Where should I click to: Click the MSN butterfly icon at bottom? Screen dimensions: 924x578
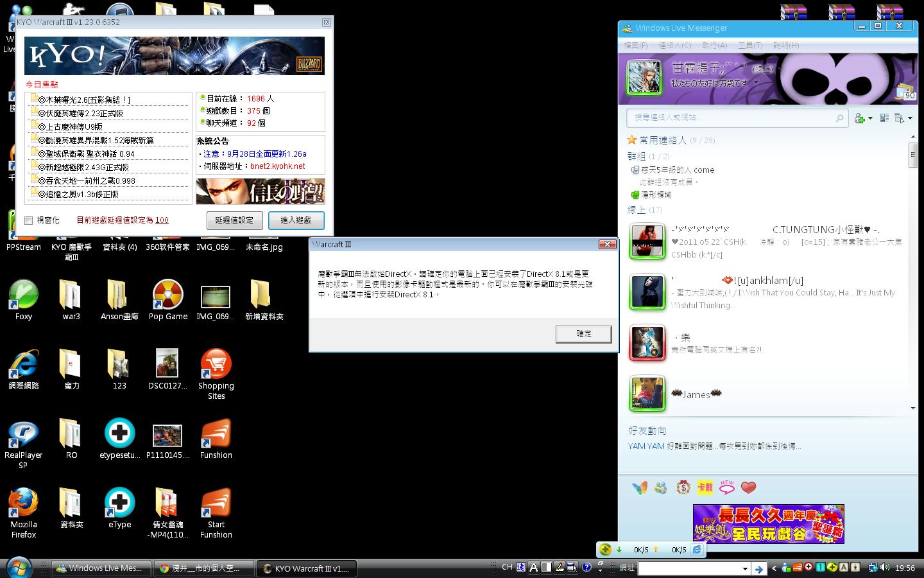(x=640, y=488)
